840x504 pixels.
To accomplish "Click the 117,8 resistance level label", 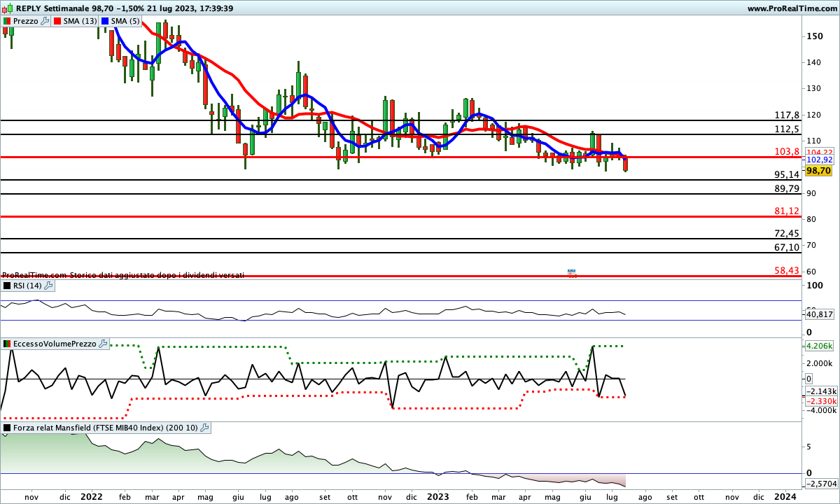I will (787, 115).
